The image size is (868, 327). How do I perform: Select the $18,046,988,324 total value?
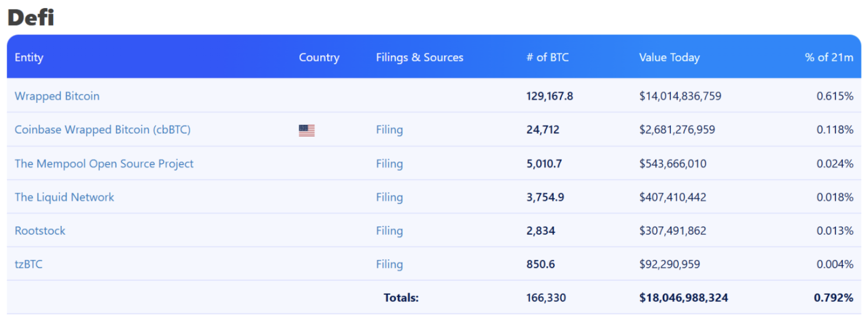coord(684,298)
